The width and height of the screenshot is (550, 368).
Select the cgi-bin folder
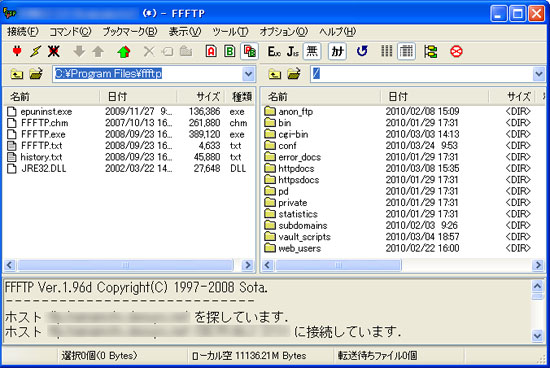(293, 134)
